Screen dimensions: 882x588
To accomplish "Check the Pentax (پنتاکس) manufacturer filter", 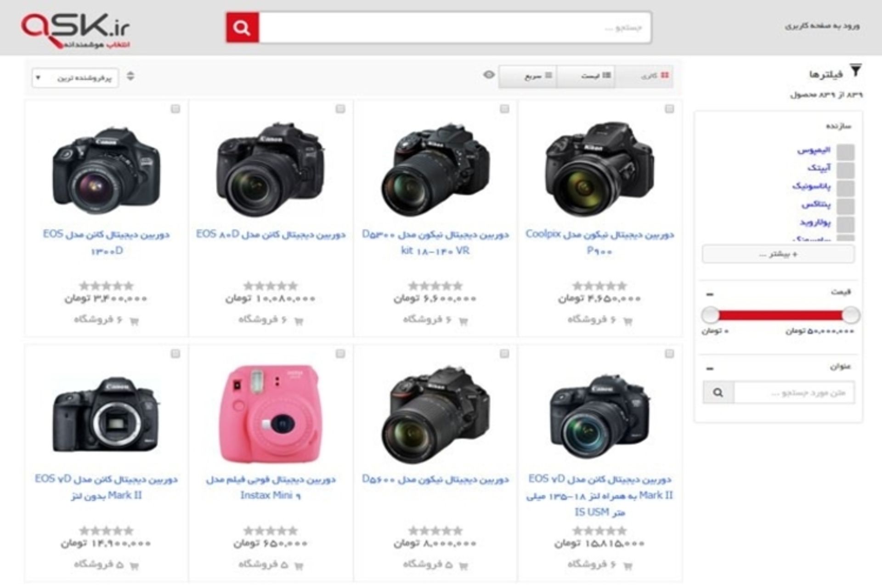I will 845,206.
